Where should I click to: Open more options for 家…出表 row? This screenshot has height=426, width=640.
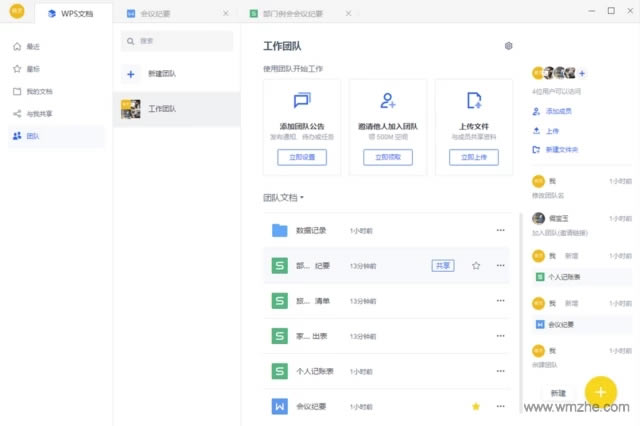pyautogui.click(x=500, y=335)
